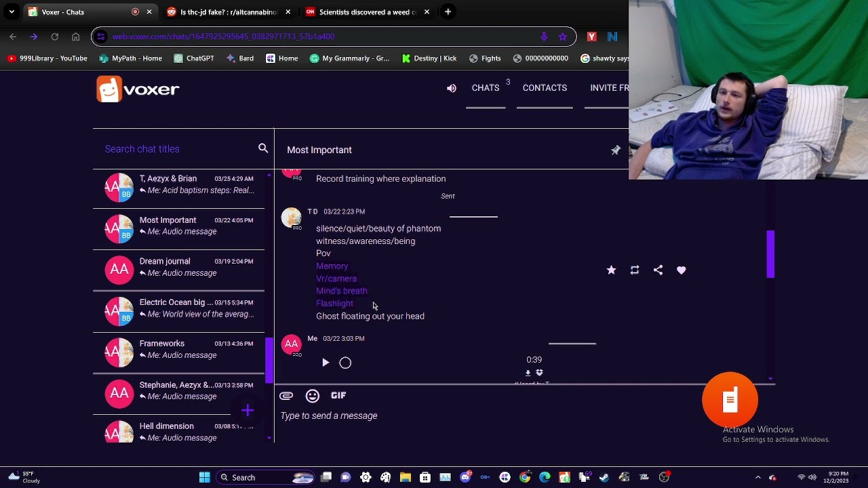Screen dimensions: 868x488
Task: Open the ChatGPT bookmark
Action: click(x=194, y=58)
